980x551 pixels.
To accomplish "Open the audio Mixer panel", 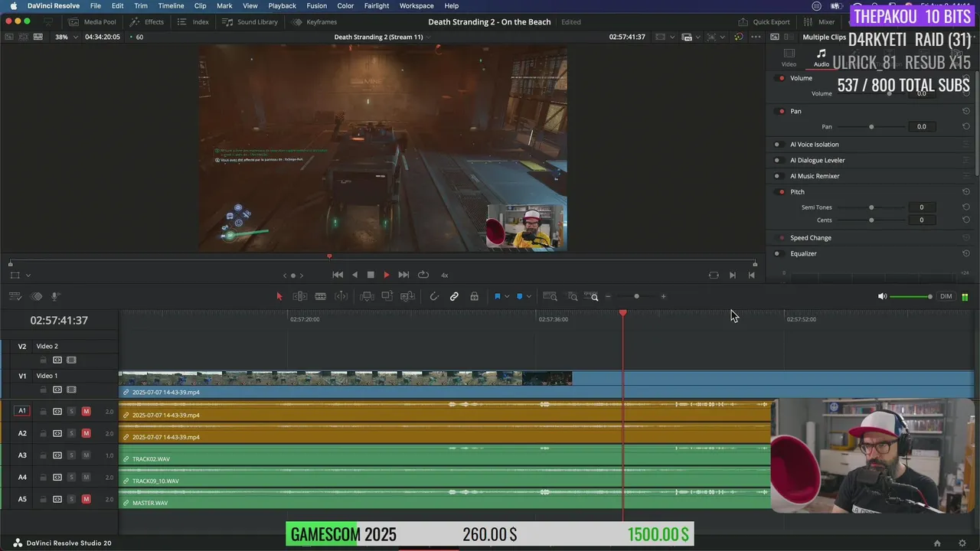I will (x=820, y=21).
